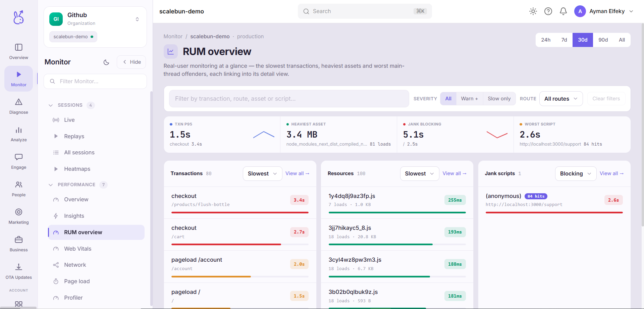Viewport: 644px width, 309px height.
Task: Select the 7d time range
Action: pyautogui.click(x=564, y=40)
